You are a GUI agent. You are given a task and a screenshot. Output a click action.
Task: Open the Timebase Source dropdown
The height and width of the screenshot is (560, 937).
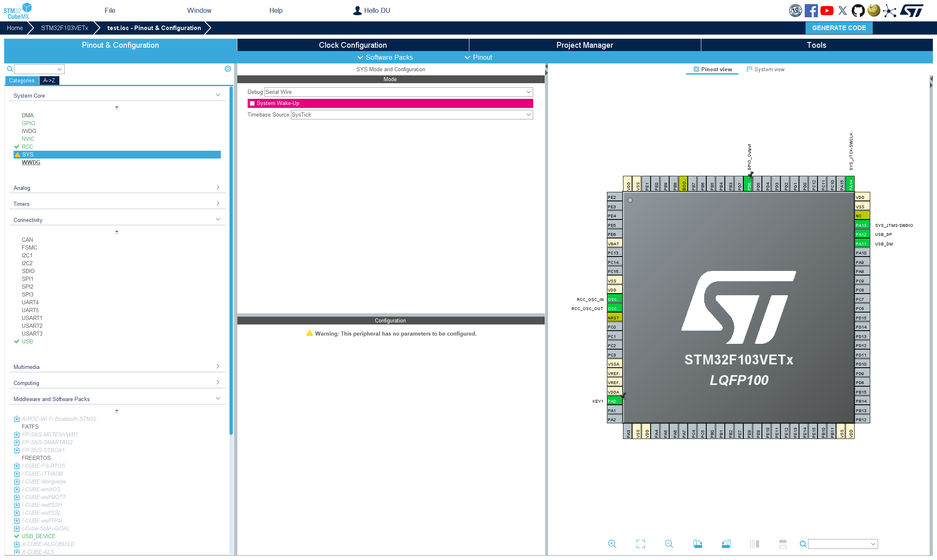click(529, 114)
